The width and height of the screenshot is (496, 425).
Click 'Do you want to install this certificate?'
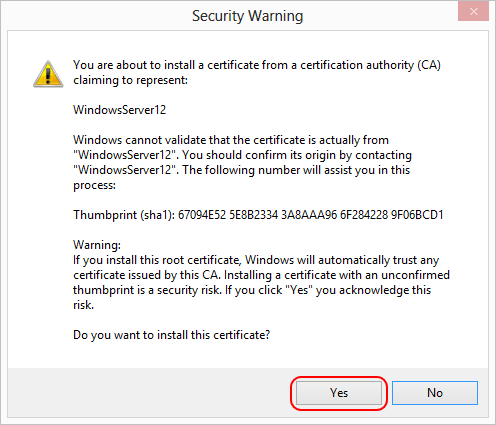(171, 335)
